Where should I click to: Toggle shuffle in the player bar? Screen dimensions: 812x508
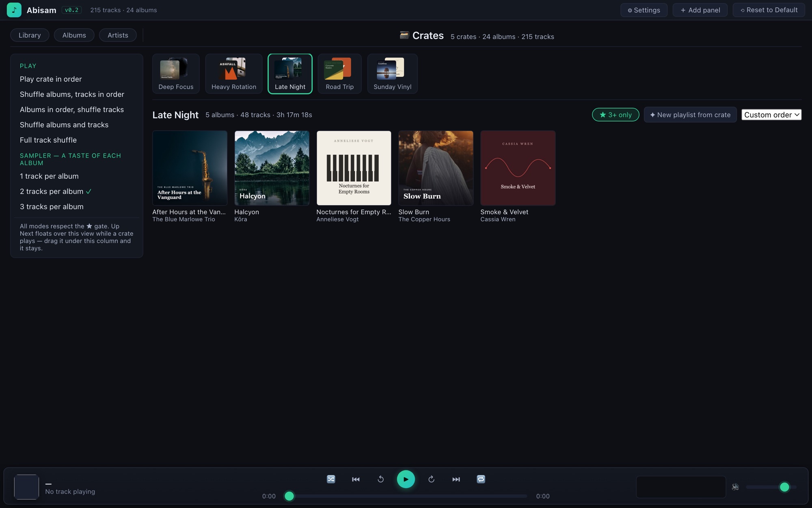click(331, 479)
